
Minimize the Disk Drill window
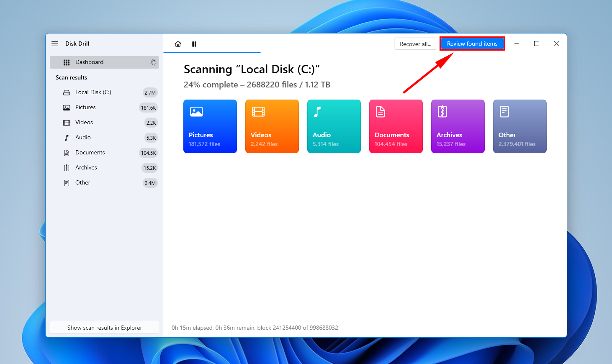(517, 44)
